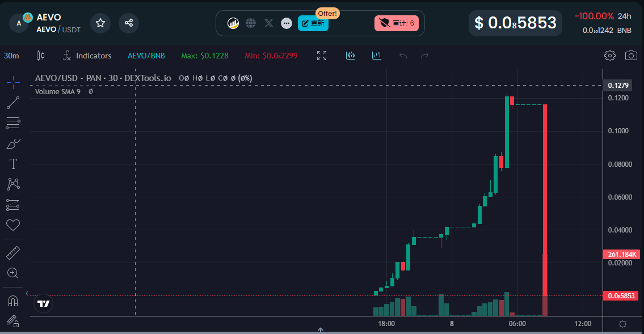This screenshot has height=334, width=644.
Task: Click the blue update button
Action: coord(313,23)
